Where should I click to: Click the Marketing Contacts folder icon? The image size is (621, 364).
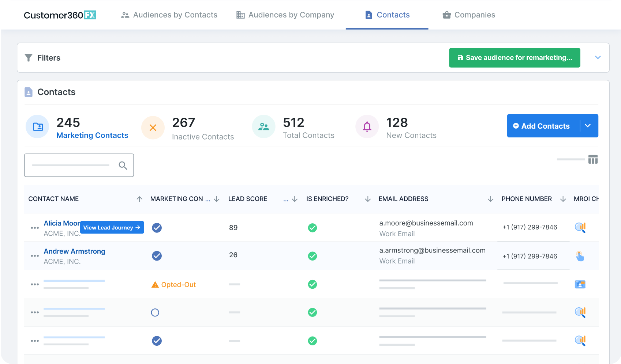click(x=37, y=126)
